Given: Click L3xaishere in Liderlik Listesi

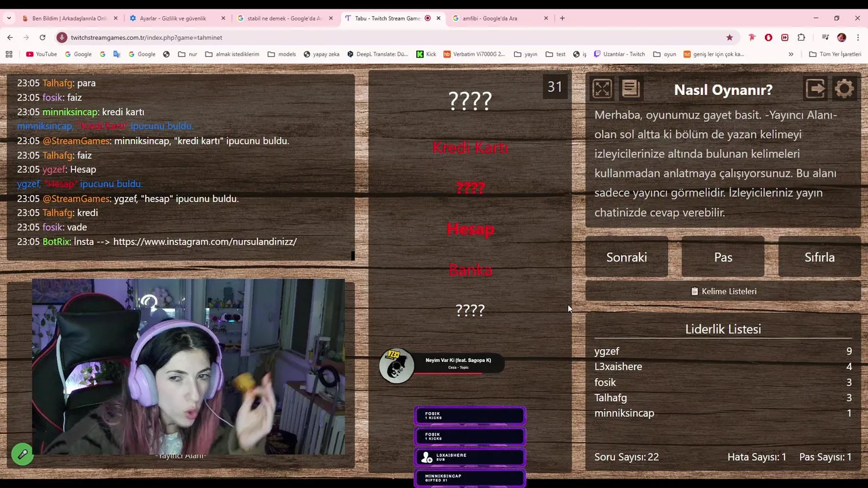Looking at the screenshot, I should [x=618, y=367].
